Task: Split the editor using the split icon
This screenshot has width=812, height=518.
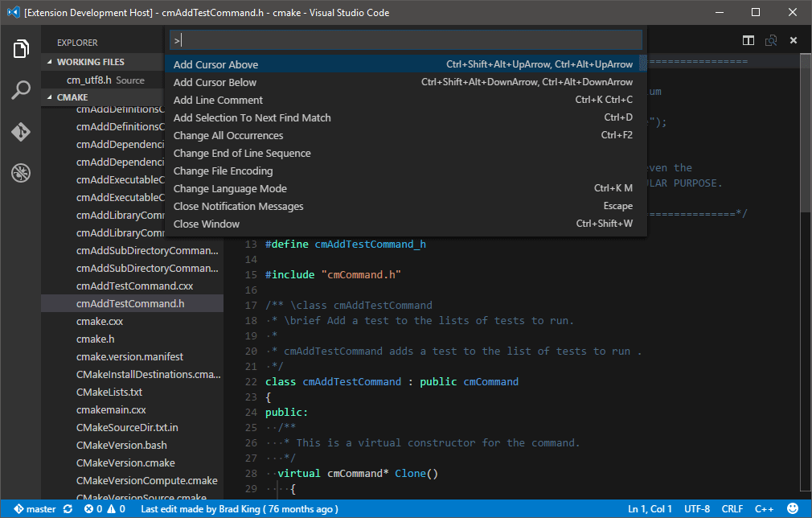Action: click(x=748, y=39)
